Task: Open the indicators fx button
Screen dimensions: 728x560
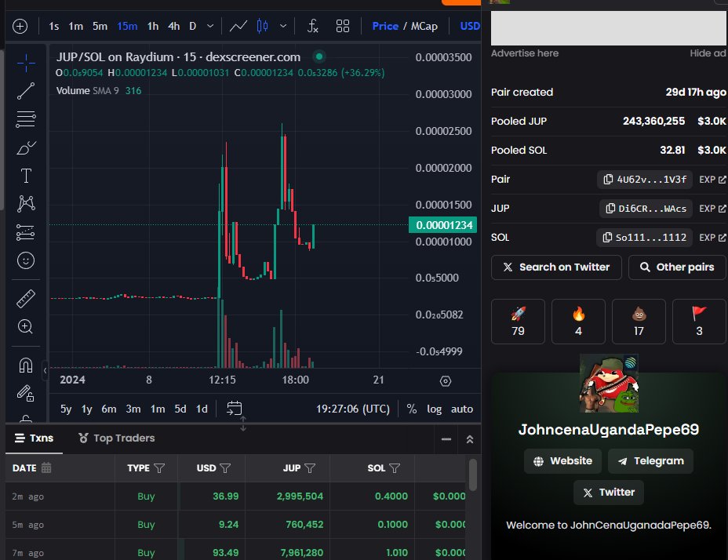Action: (313, 26)
